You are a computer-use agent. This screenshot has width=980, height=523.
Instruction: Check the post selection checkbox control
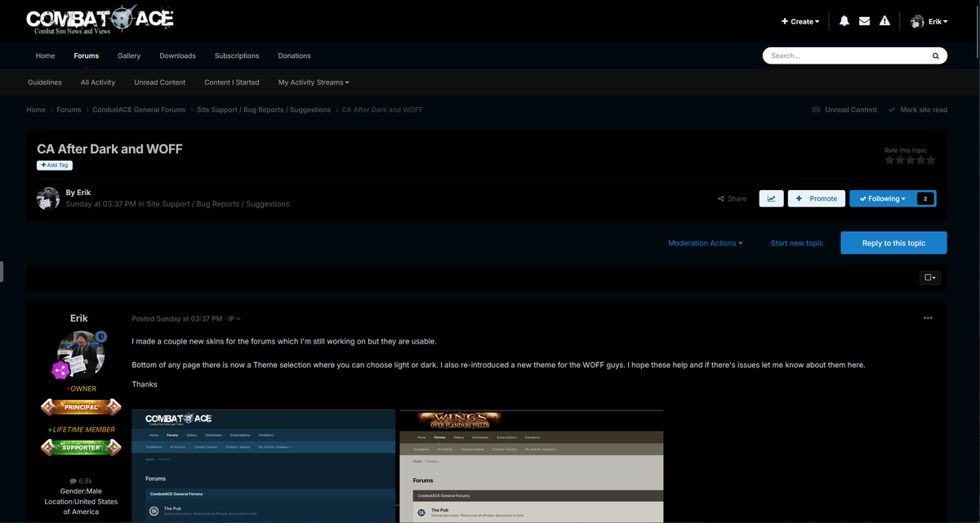click(x=929, y=277)
